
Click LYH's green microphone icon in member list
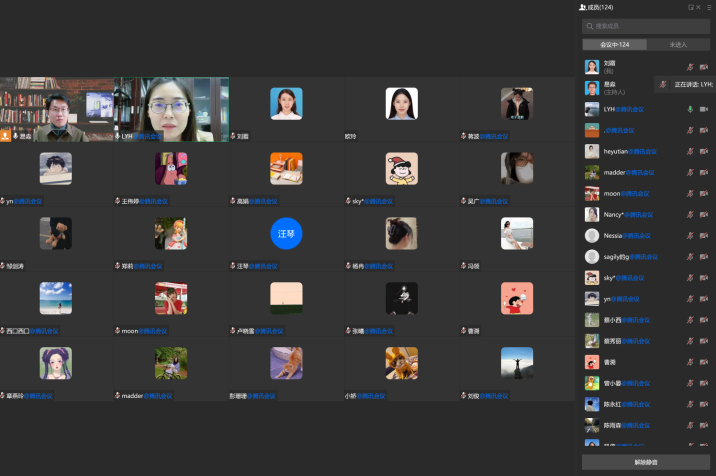(x=690, y=109)
